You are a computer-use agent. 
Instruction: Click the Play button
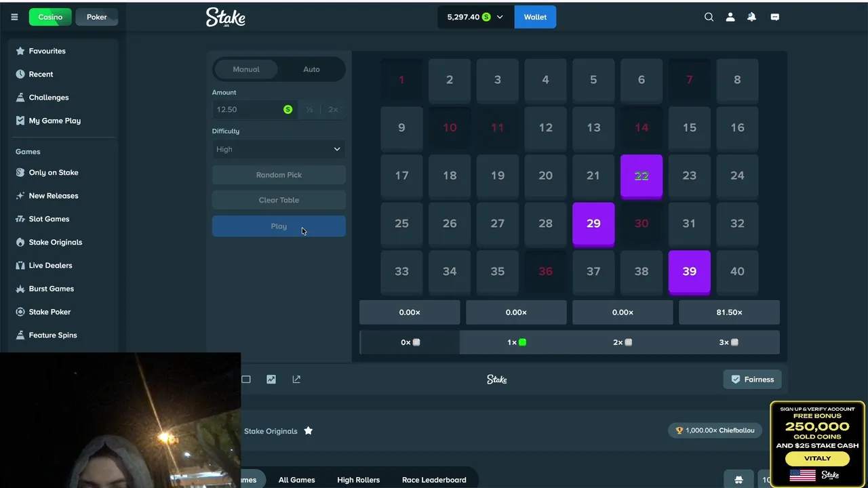[x=279, y=226]
